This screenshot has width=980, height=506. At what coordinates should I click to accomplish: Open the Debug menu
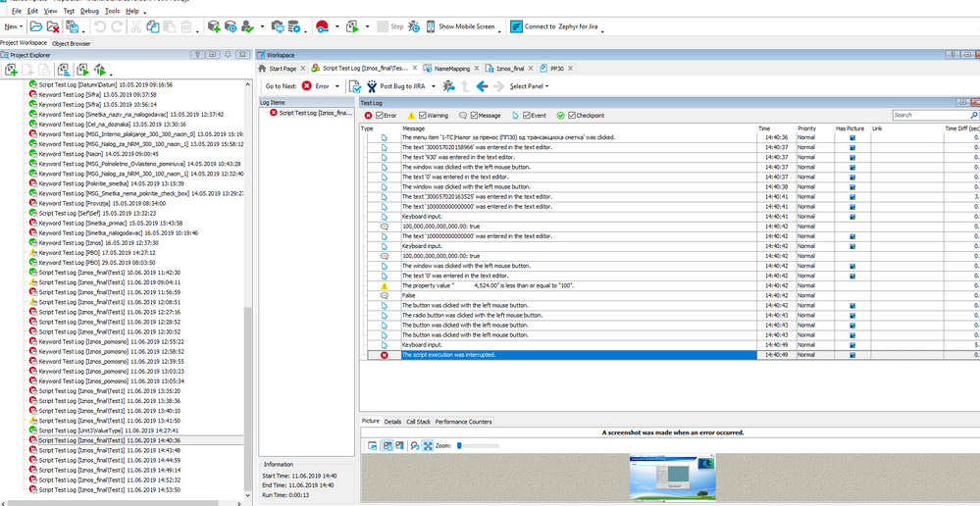89,10
